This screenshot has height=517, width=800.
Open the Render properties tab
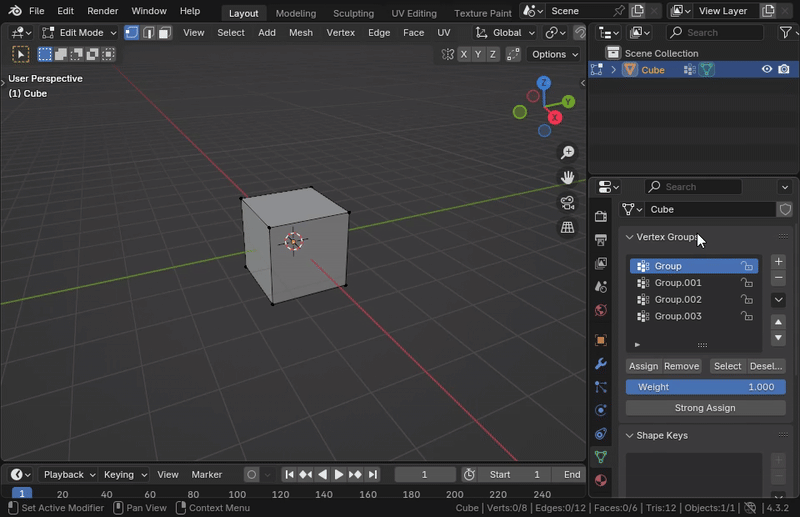600,216
